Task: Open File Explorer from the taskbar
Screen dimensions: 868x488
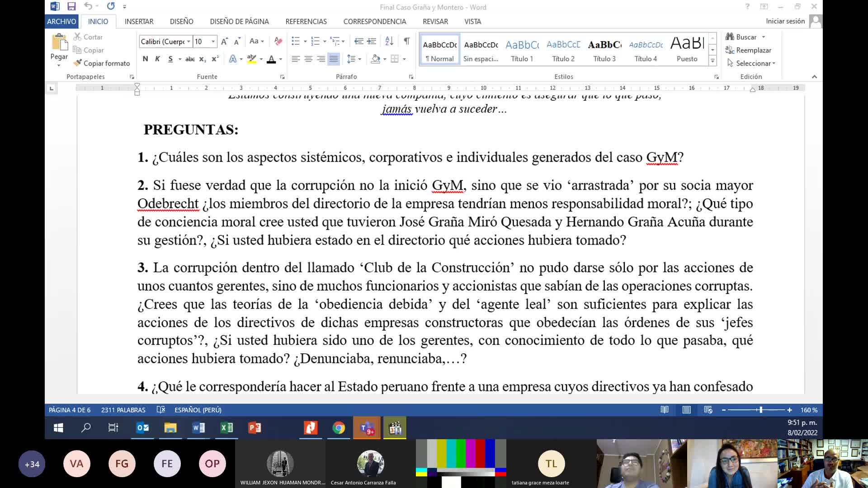Action: coord(170,427)
